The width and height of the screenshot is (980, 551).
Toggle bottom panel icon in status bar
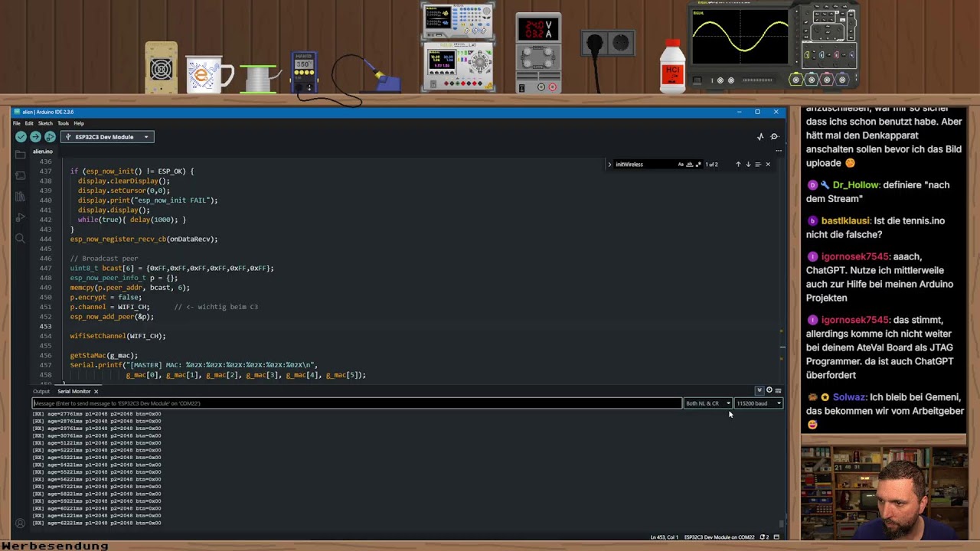pyautogui.click(x=776, y=537)
